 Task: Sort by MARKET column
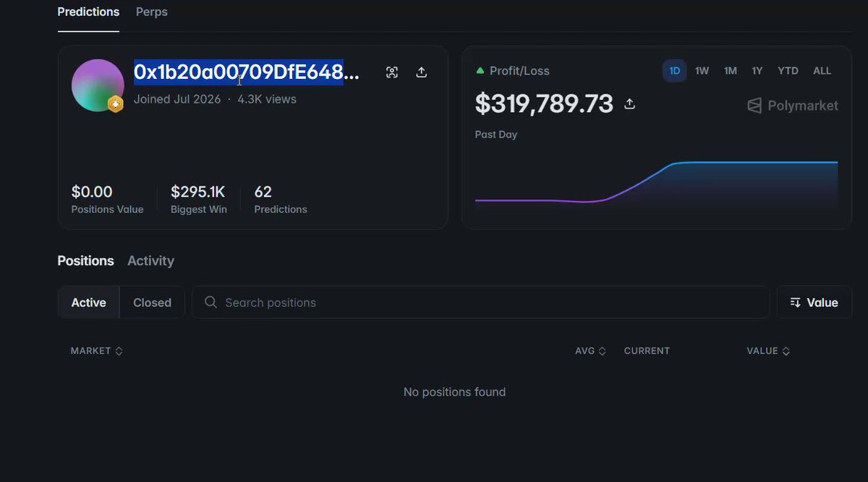(x=97, y=351)
